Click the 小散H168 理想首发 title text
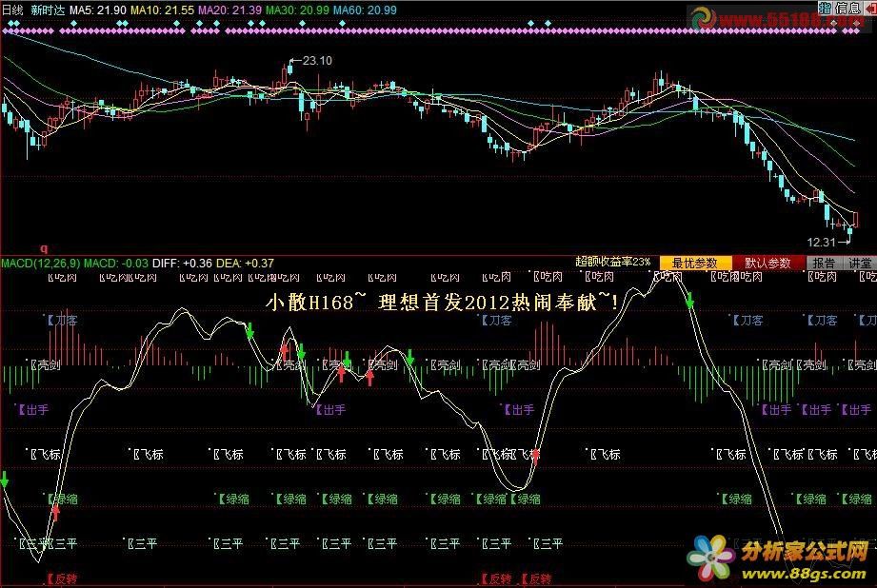Image resolution: width=877 pixels, height=588 pixels. [x=442, y=303]
